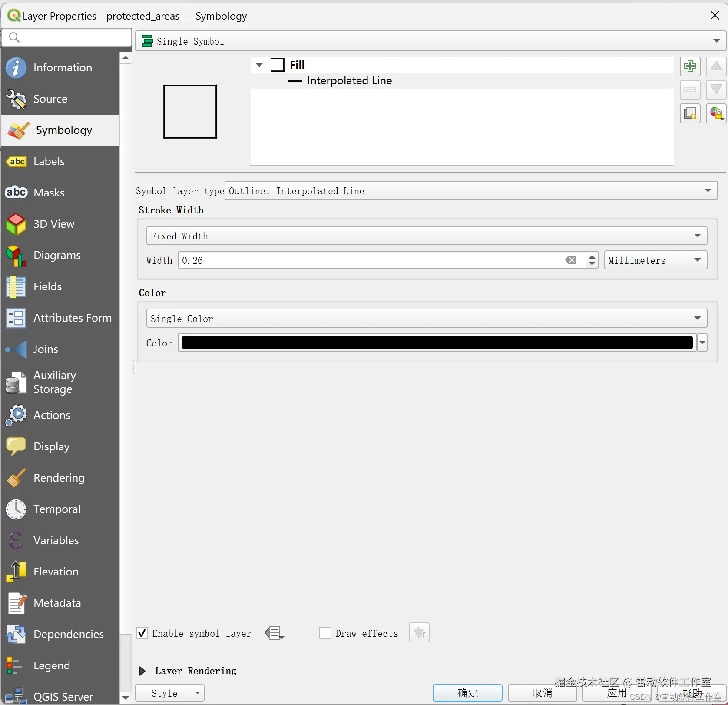Image resolution: width=728 pixels, height=705 pixels.
Task: Clear the Width value
Action: pos(571,260)
